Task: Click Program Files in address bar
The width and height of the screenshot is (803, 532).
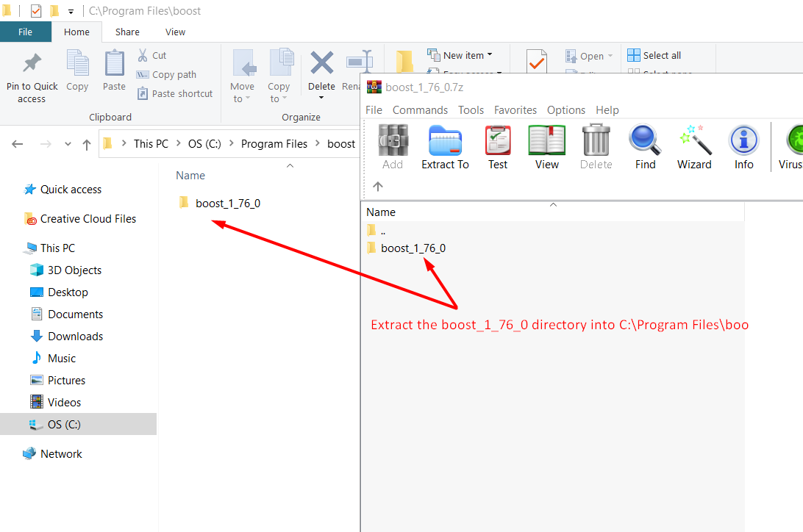Action: (x=274, y=144)
